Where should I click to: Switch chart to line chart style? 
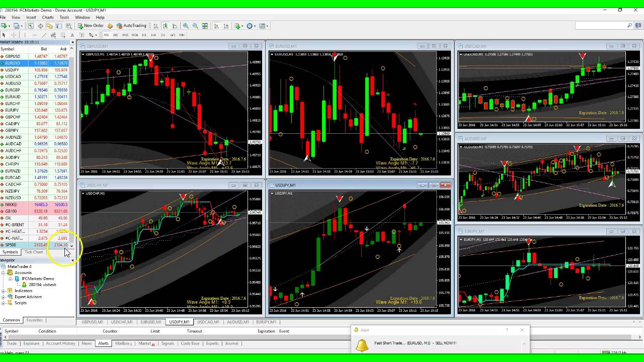(x=175, y=26)
